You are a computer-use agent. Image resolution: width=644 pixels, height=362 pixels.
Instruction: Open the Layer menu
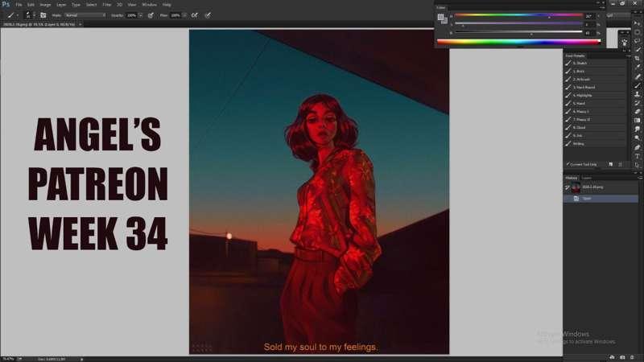click(61, 5)
